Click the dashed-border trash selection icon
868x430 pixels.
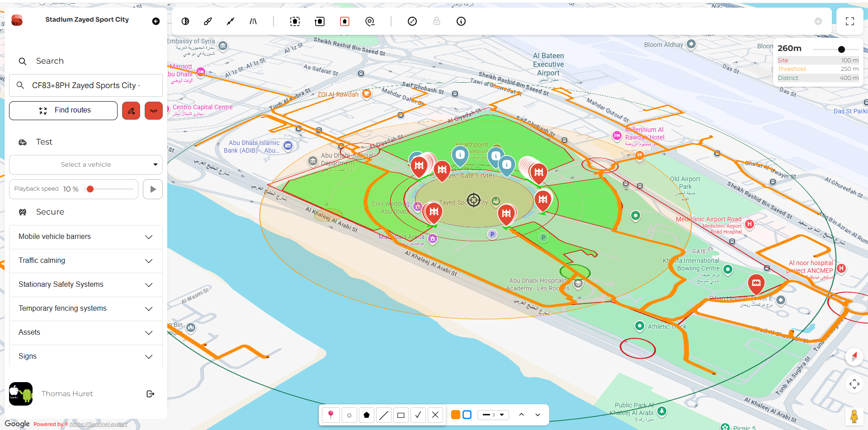(295, 21)
